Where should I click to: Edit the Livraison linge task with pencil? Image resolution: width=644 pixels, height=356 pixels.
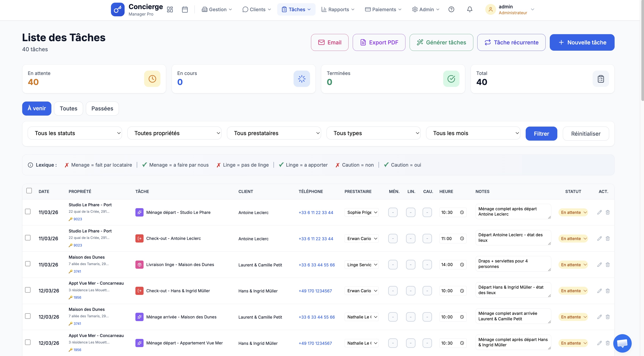click(599, 265)
